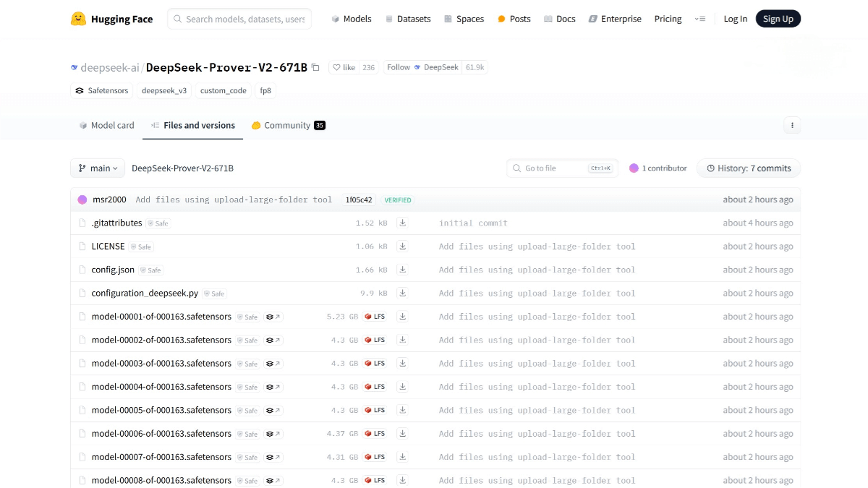Click the Safe badge next to .gitattributes
The image size is (868, 488).
pos(158,223)
